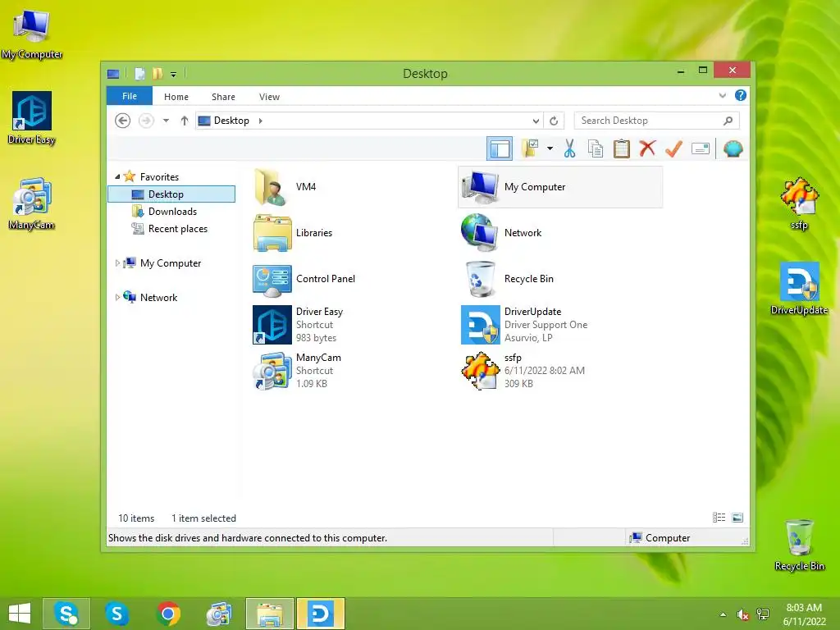The width and height of the screenshot is (840, 630).
Task: Click the Driver Easy desktop shortcut
Action: [x=32, y=118]
